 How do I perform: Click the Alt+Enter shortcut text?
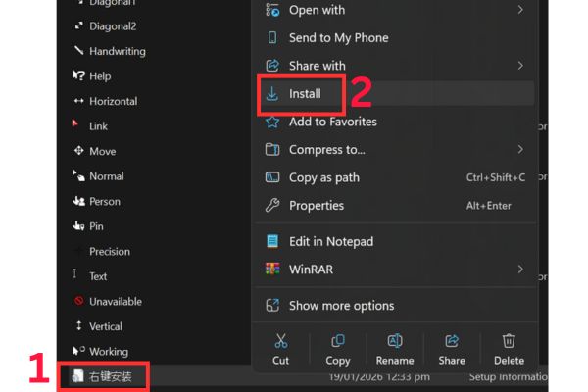[489, 206]
